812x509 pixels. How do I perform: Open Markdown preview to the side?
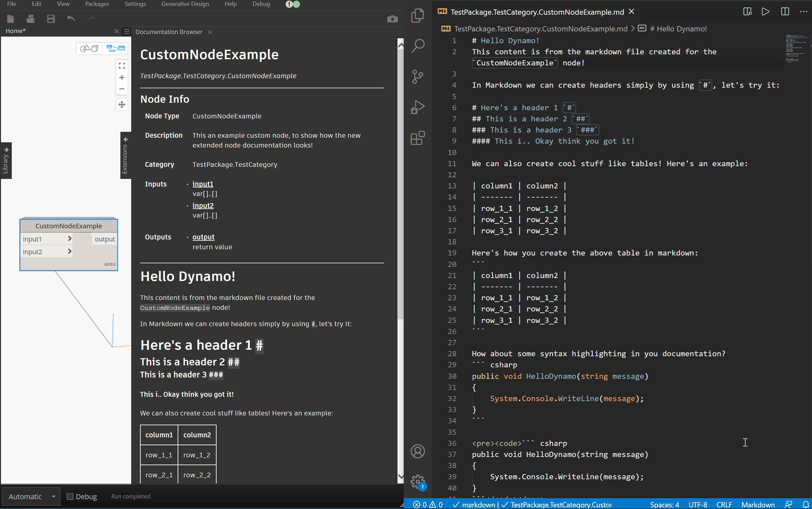[747, 12]
